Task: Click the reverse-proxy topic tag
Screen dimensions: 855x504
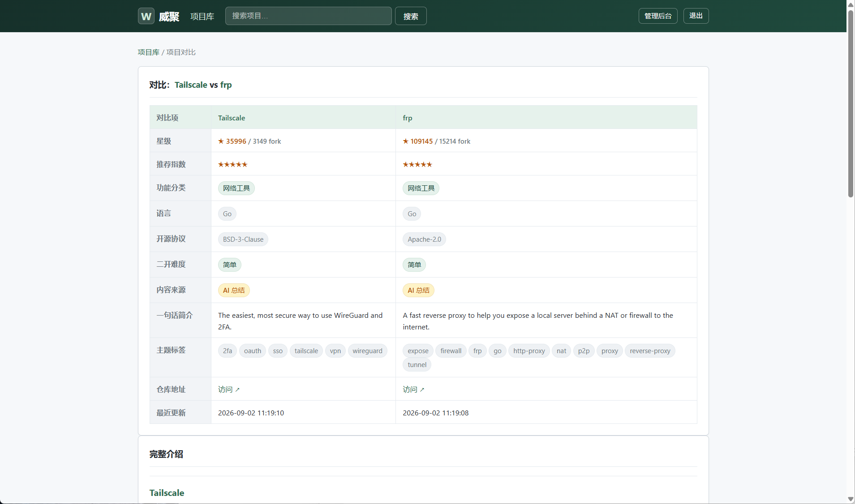Action: point(650,351)
